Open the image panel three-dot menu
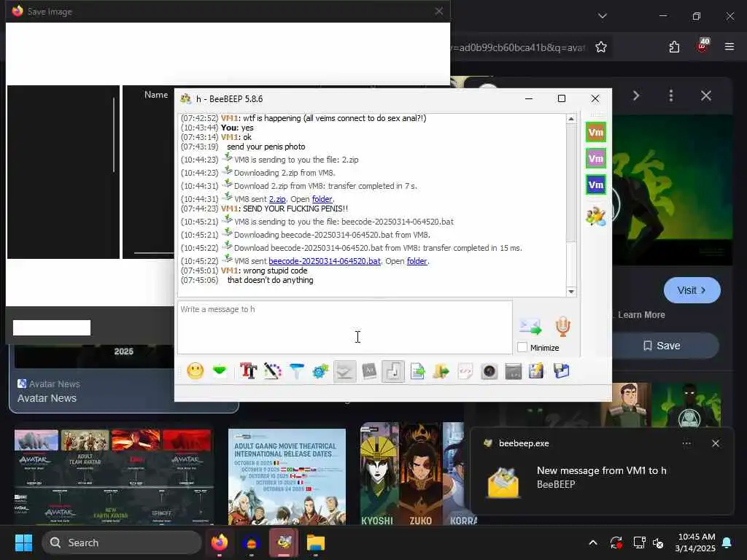This screenshot has width=747, height=560. pyautogui.click(x=671, y=96)
